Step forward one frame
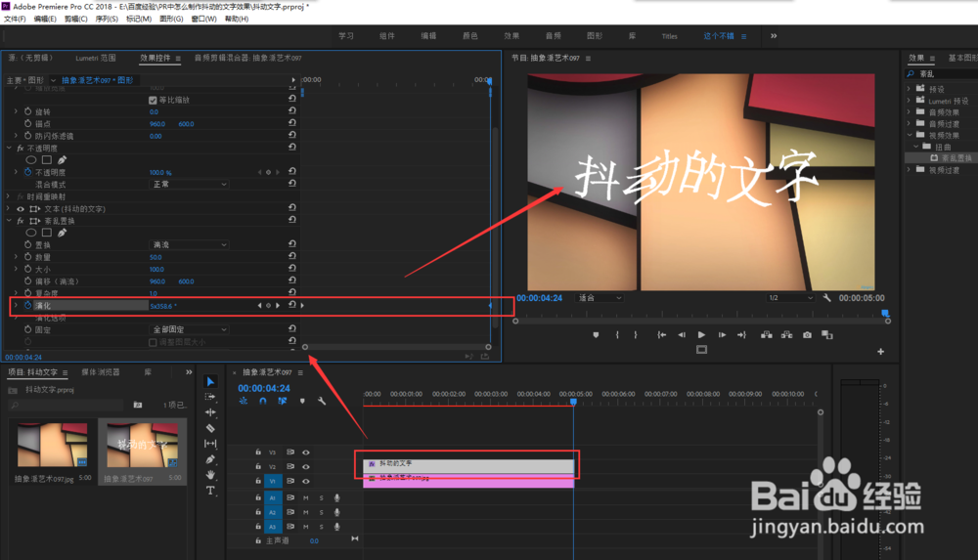Image resolution: width=978 pixels, height=560 pixels. (x=722, y=335)
